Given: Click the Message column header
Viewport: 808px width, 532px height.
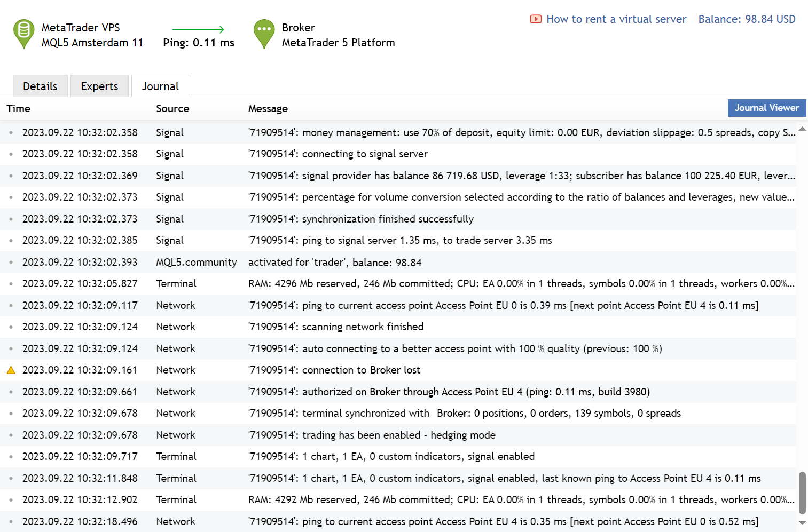Looking at the screenshot, I should coord(268,108).
